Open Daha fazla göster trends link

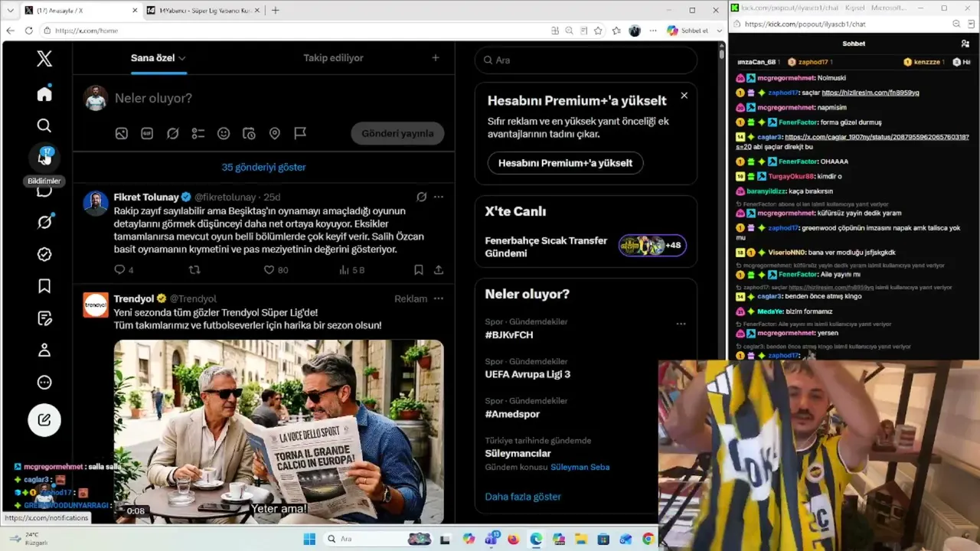[523, 497]
